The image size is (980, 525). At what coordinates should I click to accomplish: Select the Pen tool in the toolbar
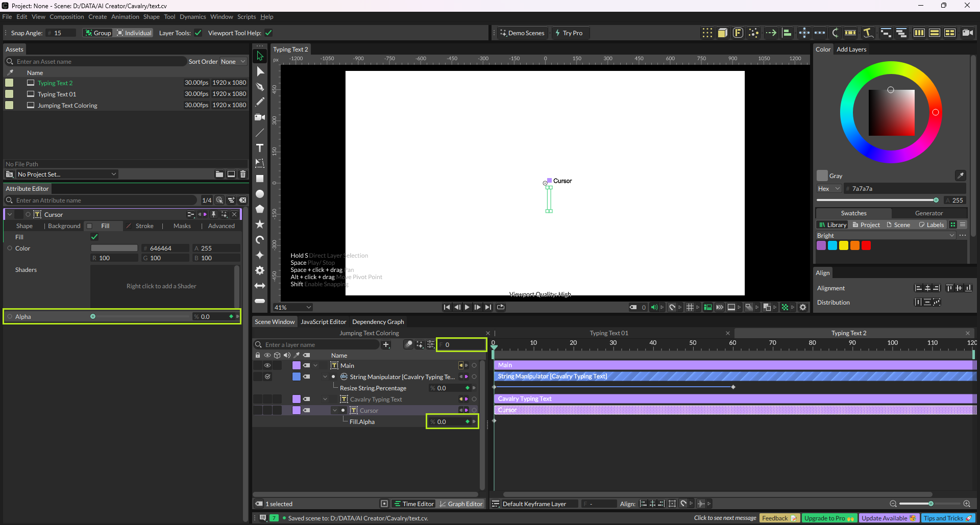point(260,87)
